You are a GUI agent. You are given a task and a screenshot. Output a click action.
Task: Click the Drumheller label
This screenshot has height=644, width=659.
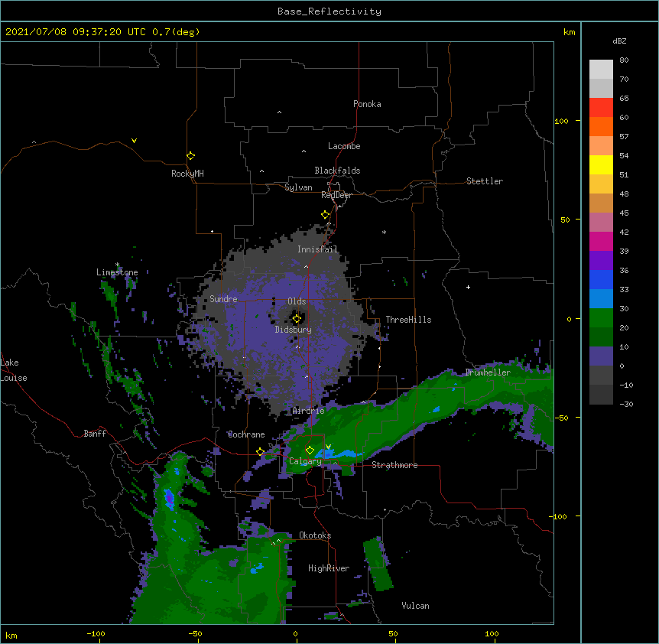pyautogui.click(x=488, y=372)
